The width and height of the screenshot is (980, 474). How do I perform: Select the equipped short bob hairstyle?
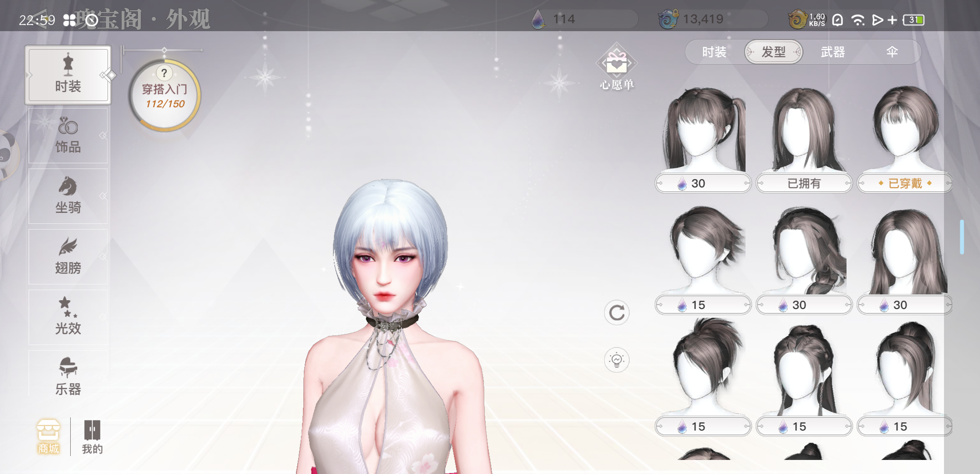click(905, 129)
